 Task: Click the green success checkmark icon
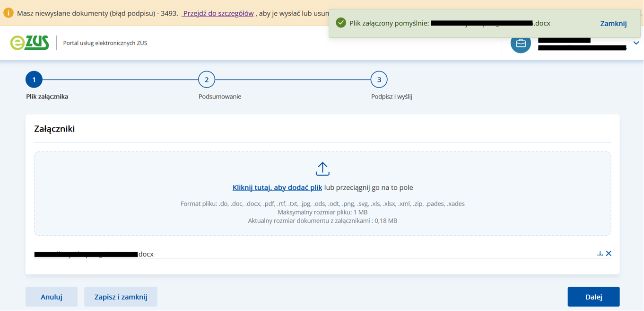[340, 23]
